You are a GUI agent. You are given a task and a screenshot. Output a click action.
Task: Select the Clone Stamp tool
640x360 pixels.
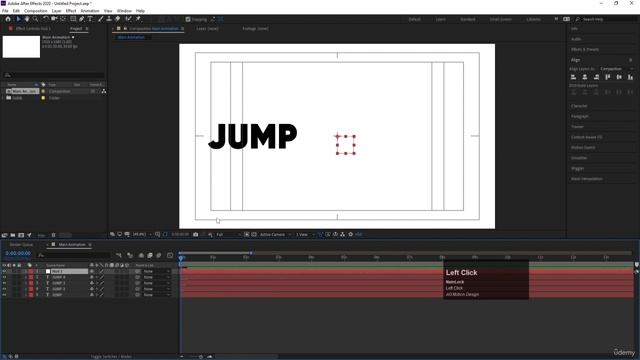click(x=109, y=19)
